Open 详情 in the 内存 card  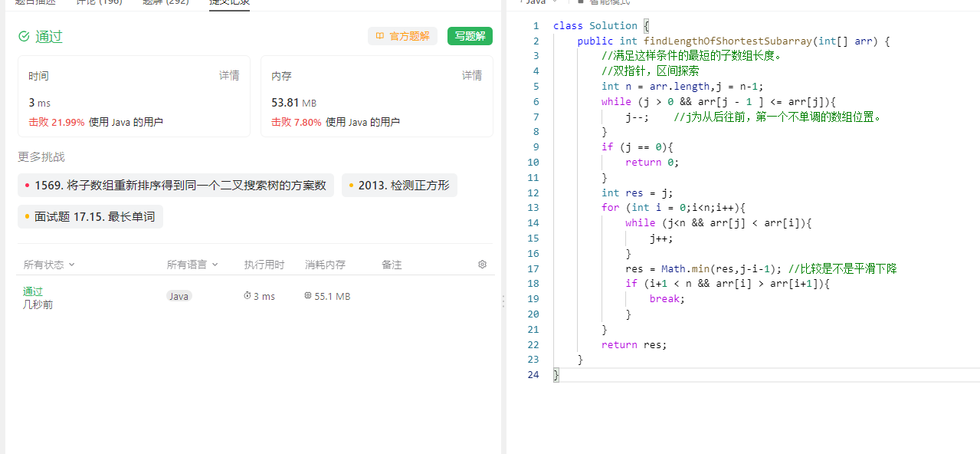(472, 75)
